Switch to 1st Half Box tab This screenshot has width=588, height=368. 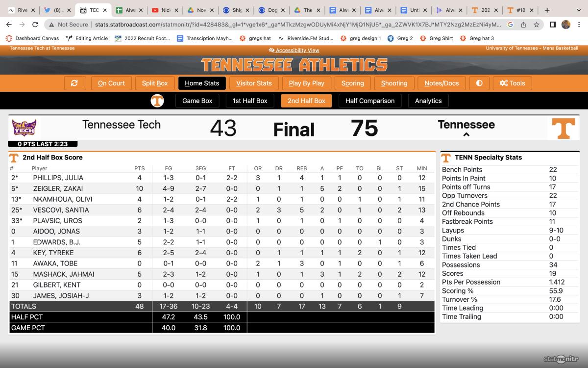[x=250, y=101]
